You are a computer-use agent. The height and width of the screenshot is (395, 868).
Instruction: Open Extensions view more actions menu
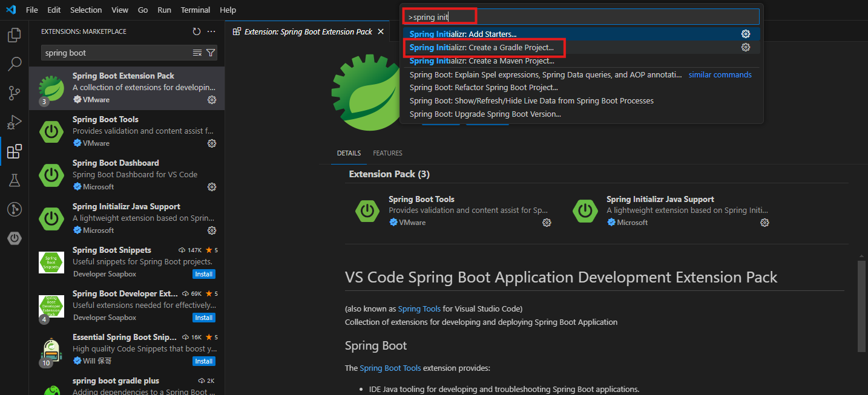pos(211,31)
